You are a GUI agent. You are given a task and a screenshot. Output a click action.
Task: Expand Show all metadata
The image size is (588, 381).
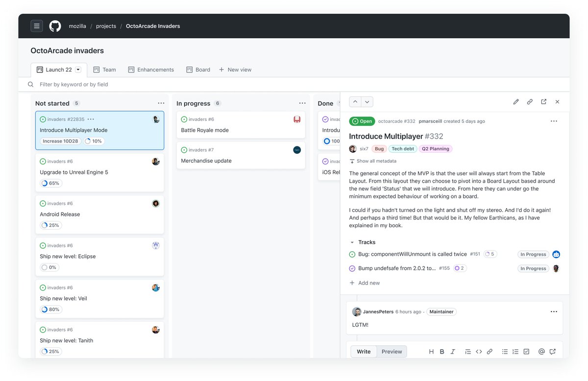pos(373,161)
